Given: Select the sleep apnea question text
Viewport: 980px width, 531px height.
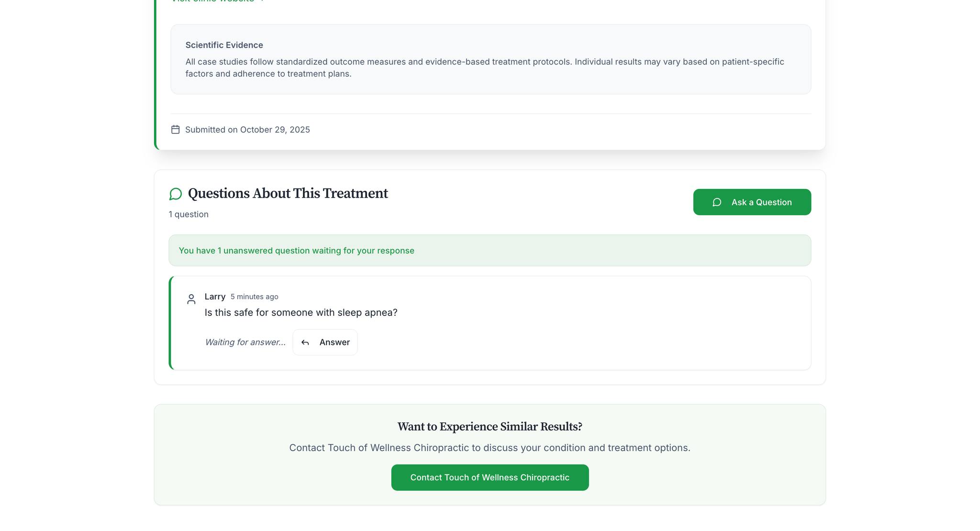Looking at the screenshot, I should pyautogui.click(x=301, y=312).
